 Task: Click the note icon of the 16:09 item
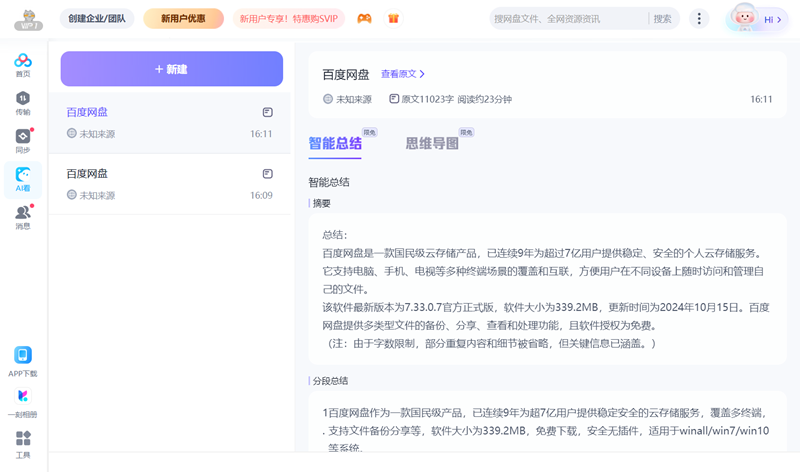[x=267, y=174]
